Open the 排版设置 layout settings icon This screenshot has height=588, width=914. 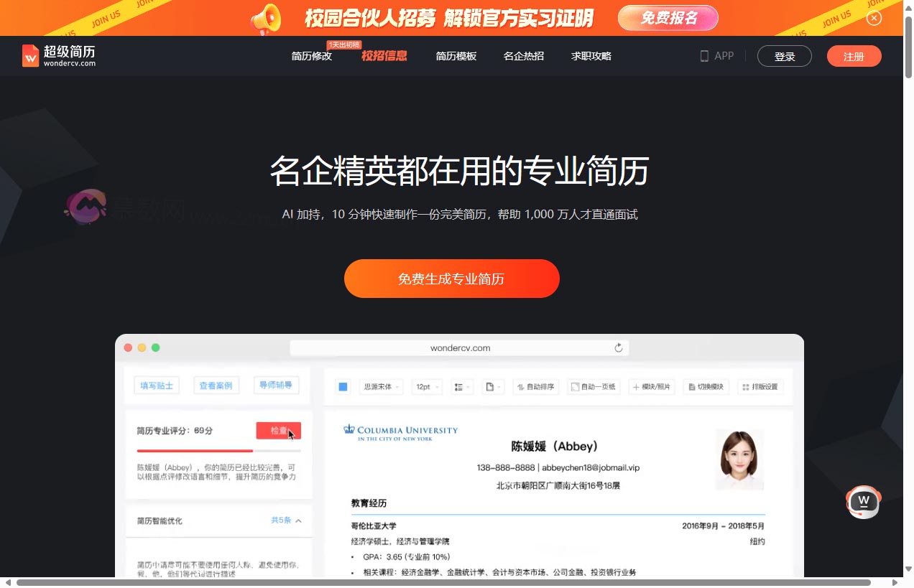760,386
